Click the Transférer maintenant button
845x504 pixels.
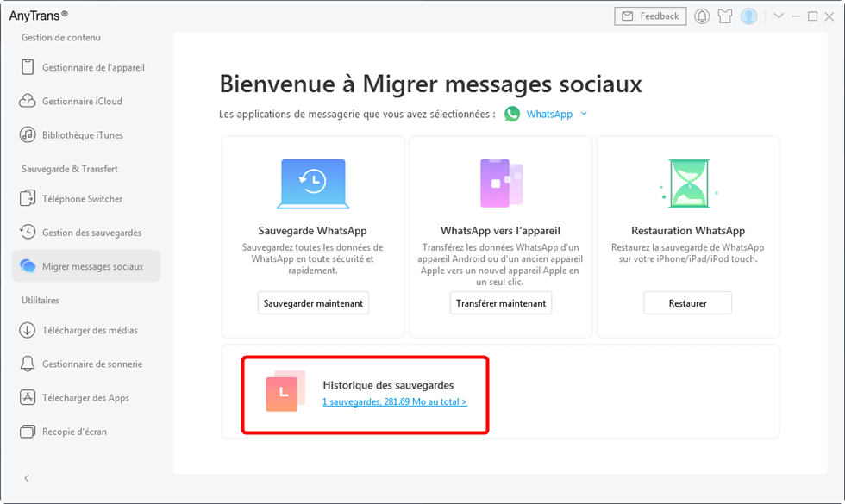click(501, 303)
